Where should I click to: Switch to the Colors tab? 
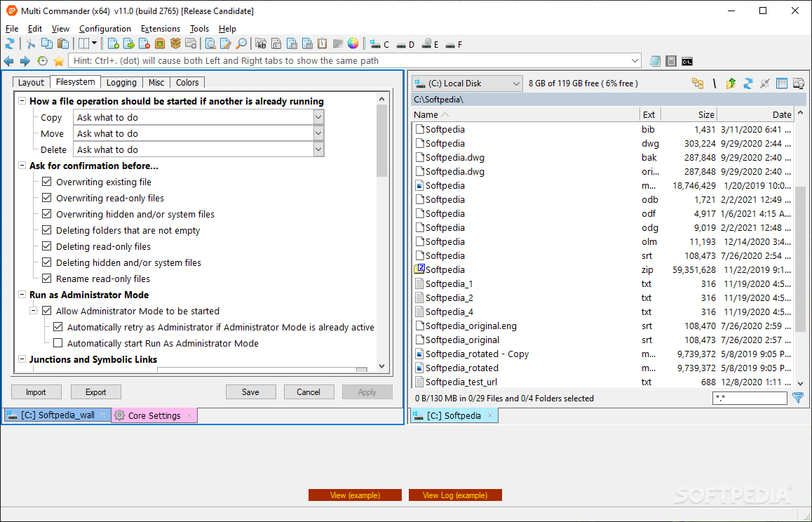tap(187, 82)
